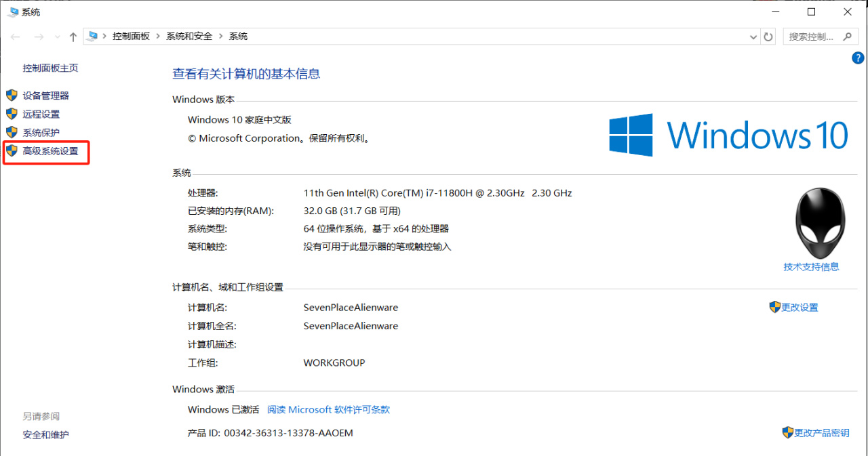
Task: Open 高级系统设置 from sidebar
Action: [x=50, y=151]
